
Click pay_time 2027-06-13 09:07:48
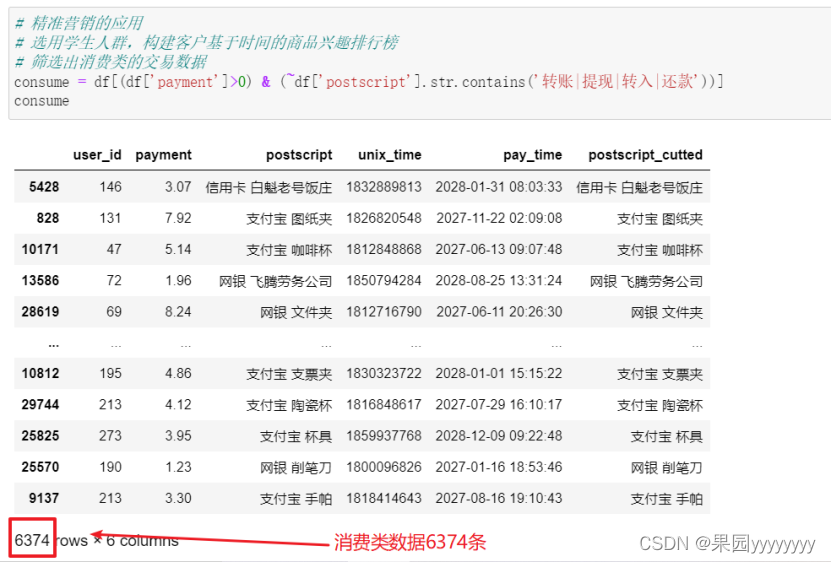click(499, 249)
